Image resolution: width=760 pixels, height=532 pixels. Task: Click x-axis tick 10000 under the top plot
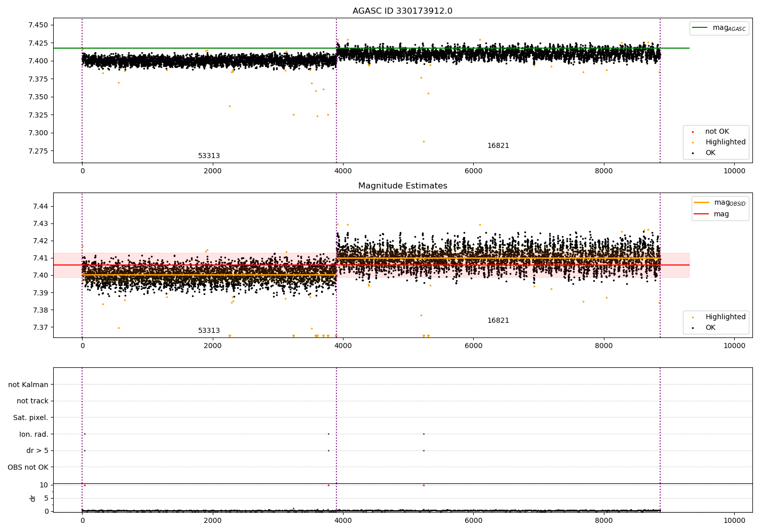click(734, 171)
